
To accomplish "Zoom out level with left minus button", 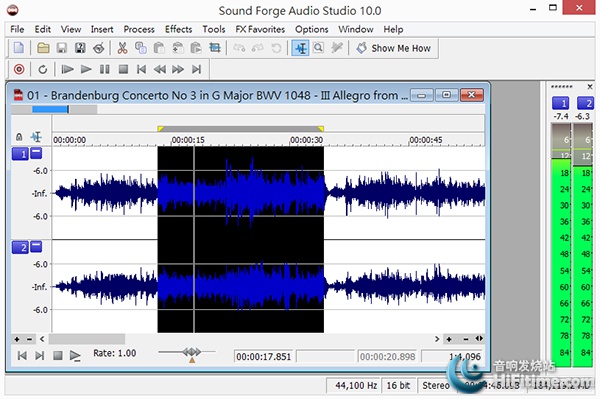I will 29,339.
